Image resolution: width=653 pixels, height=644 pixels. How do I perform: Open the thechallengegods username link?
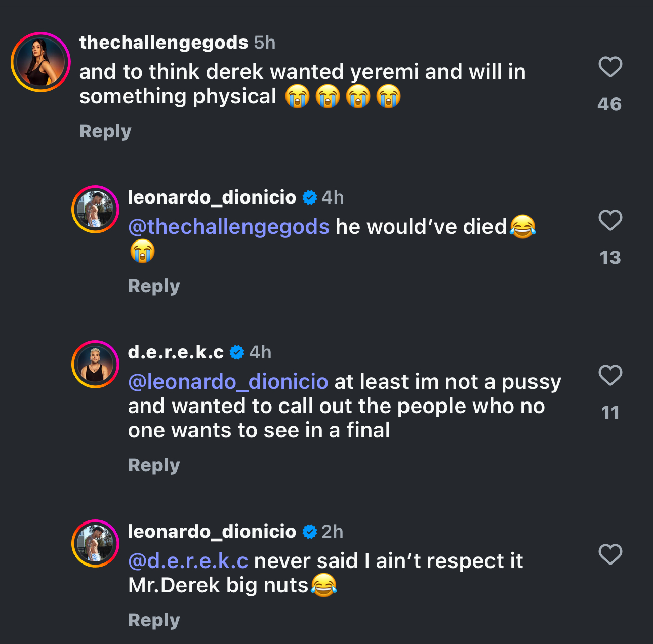coord(164,43)
